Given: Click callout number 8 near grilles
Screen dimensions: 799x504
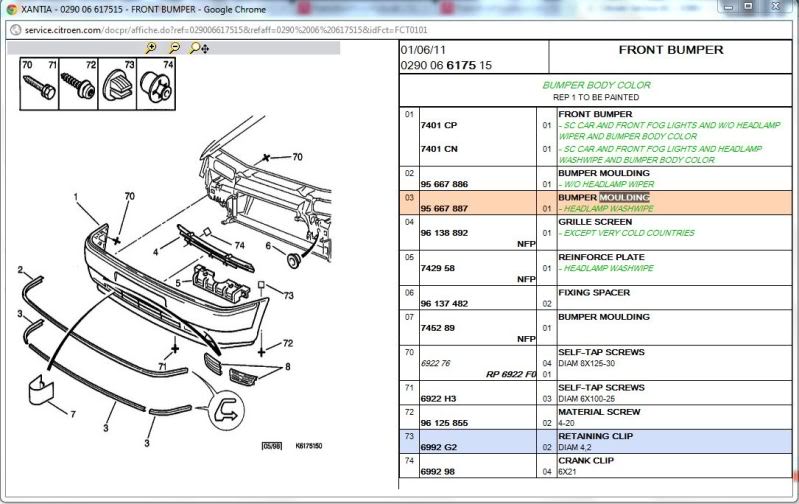Looking at the screenshot, I should [x=288, y=366].
